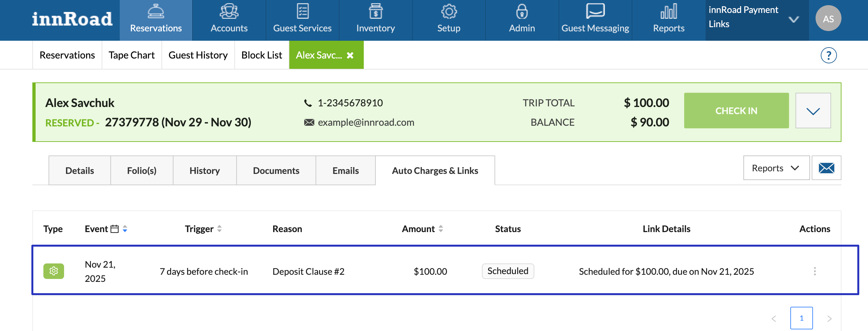Open the Emails tab
Screen dimensions: 868x331
345,171
